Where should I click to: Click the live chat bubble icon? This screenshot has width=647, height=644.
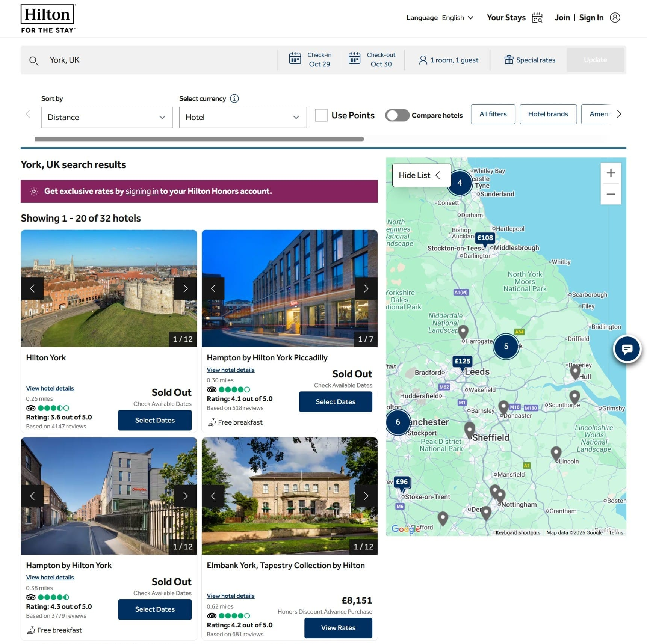(627, 349)
